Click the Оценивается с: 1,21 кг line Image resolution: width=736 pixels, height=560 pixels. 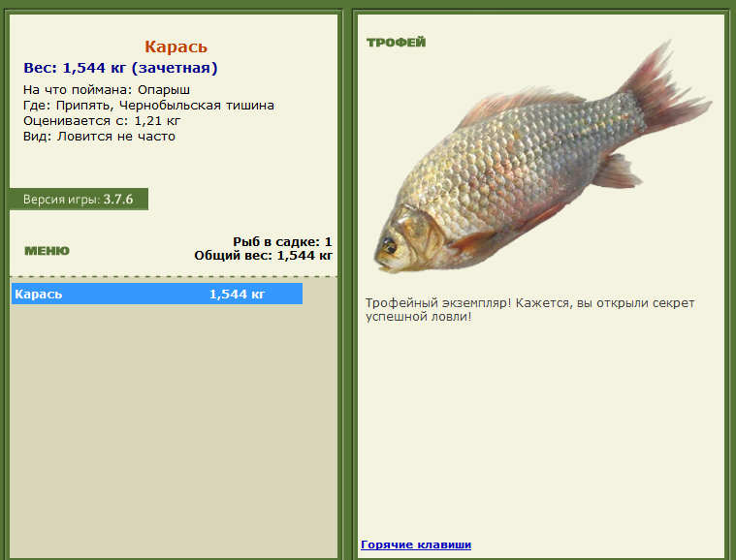(x=102, y=120)
